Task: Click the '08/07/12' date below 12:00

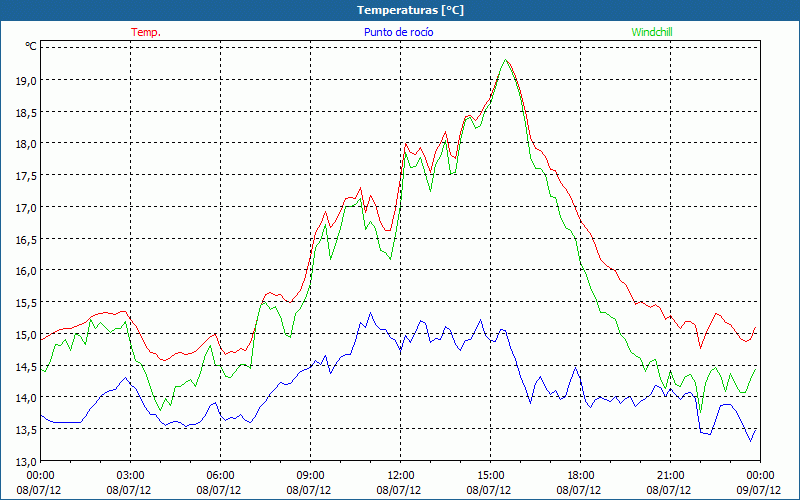Action: [x=399, y=491]
